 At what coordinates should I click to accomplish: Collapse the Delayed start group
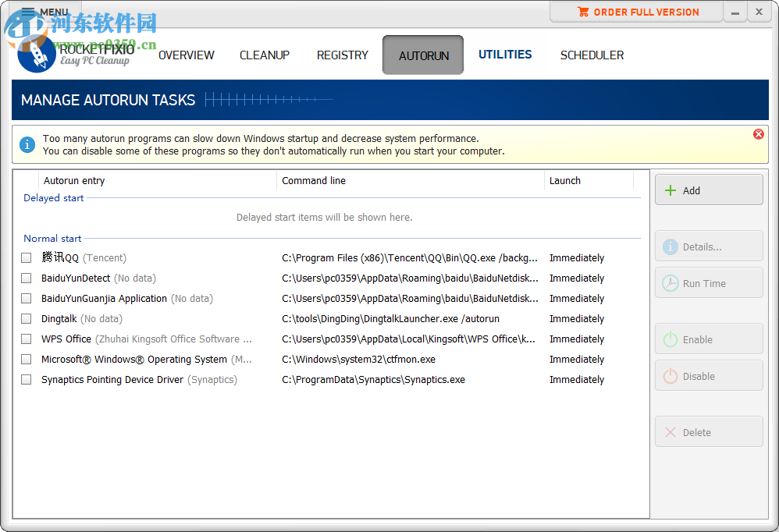pos(54,198)
